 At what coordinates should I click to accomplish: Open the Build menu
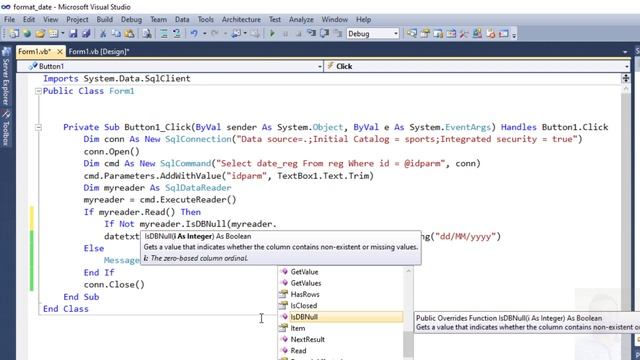tap(104, 19)
